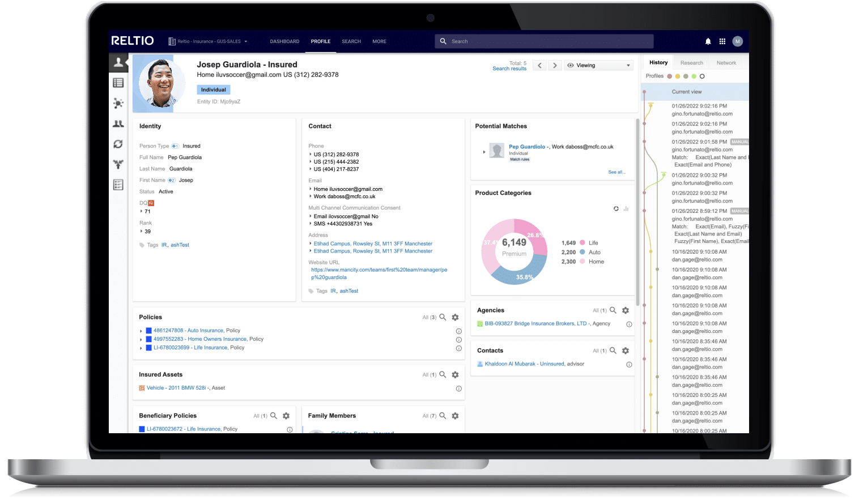Open Family Members settings gear
The width and height of the screenshot is (859, 504).
[455, 416]
